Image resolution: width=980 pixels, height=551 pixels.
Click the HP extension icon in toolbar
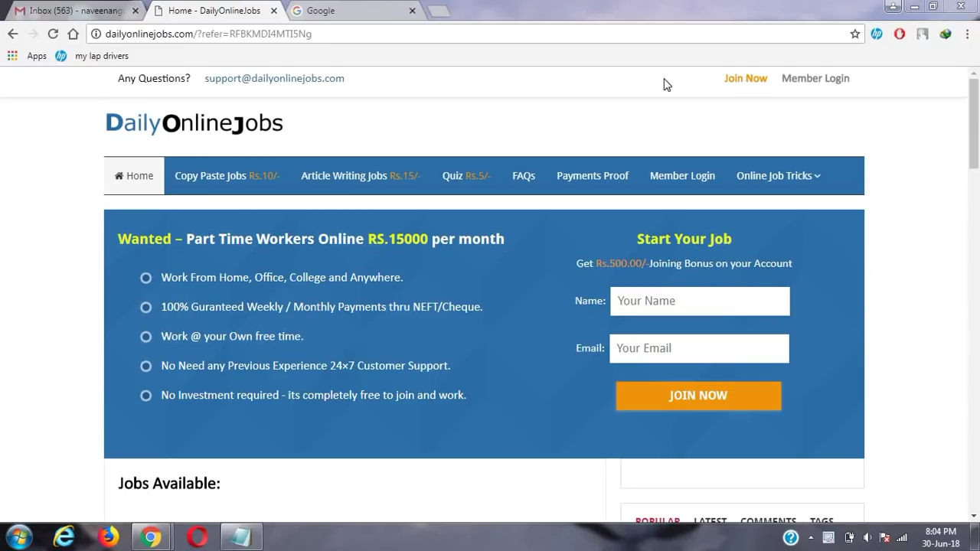pyautogui.click(x=877, y=34)
